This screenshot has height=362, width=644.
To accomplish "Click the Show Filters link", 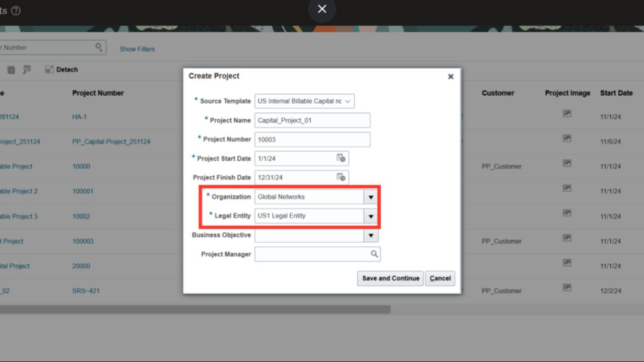I will tap(137, 49).
